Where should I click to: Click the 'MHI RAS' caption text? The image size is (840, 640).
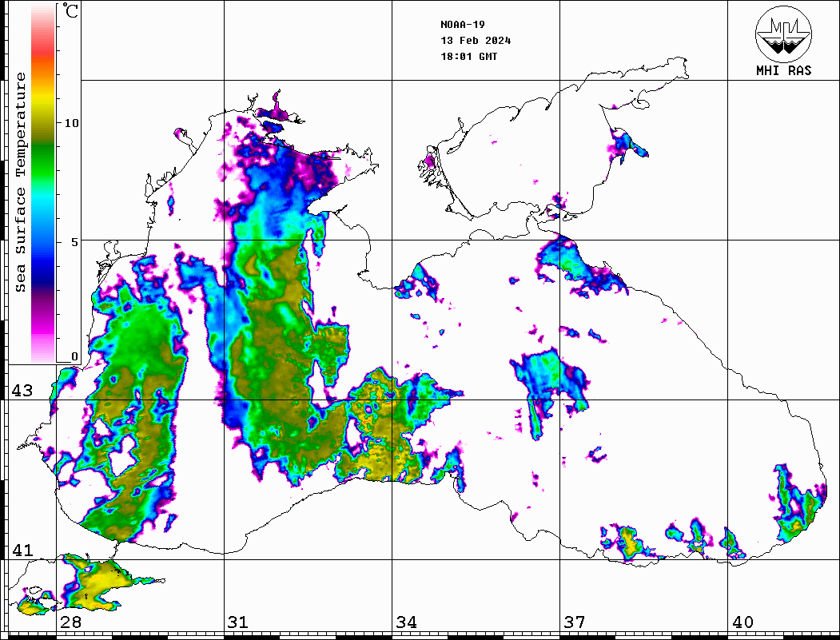click(x=784, y=70)
